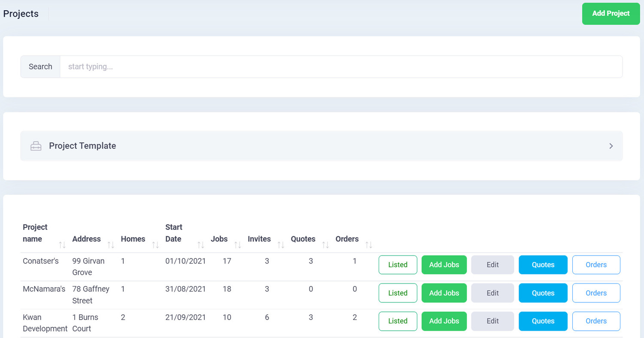Sort the Quotes column
The width and height of the screenshot is (644, 338).
click(325, 245)
